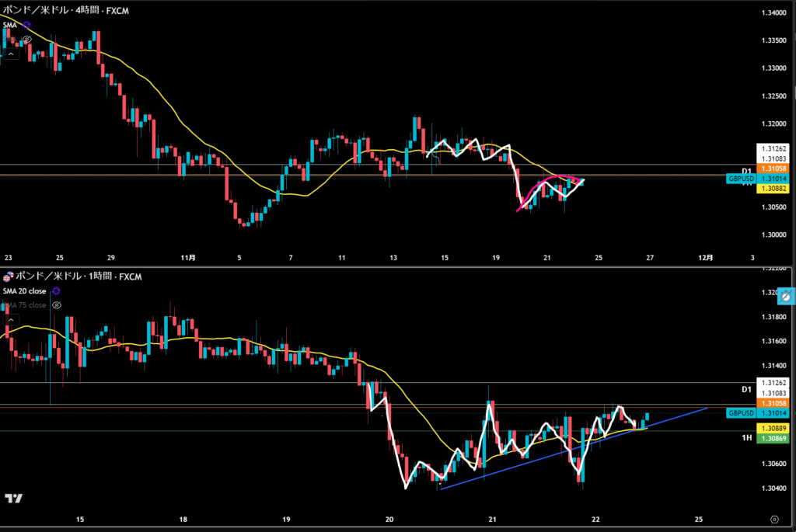Select the SMA 20 close indicator label

click(25, 291)
